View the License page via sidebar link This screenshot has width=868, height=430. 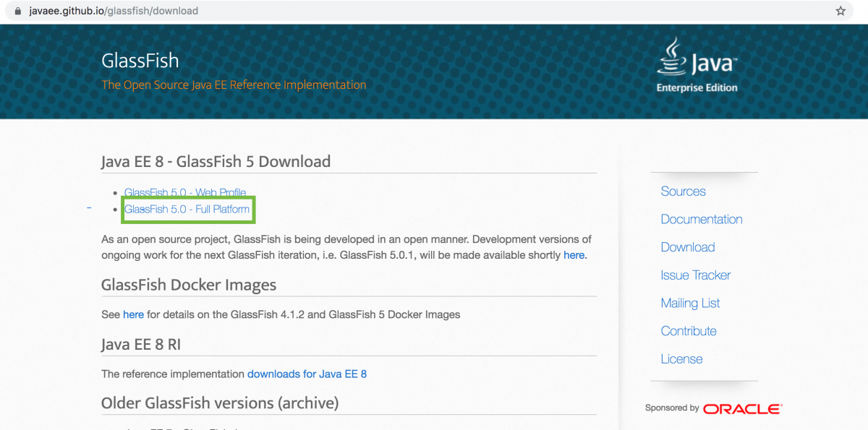tap(681, 358)
